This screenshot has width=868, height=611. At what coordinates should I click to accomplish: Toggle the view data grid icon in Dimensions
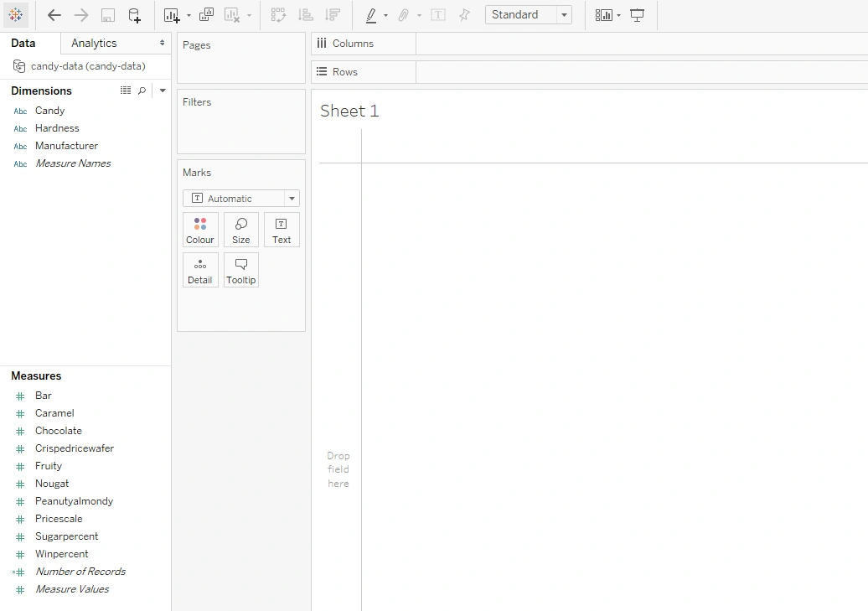[126, 91]
